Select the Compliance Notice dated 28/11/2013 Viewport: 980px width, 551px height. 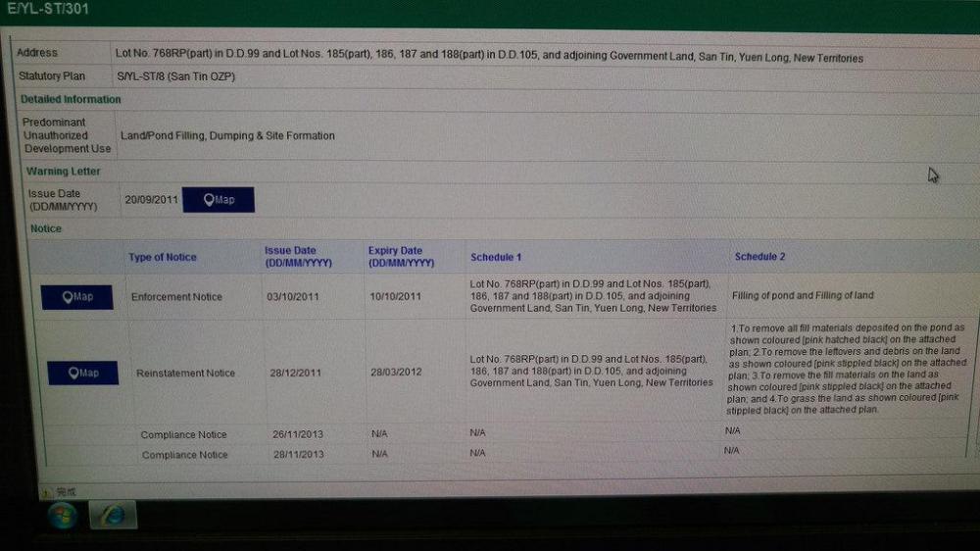tap(184, 455)
